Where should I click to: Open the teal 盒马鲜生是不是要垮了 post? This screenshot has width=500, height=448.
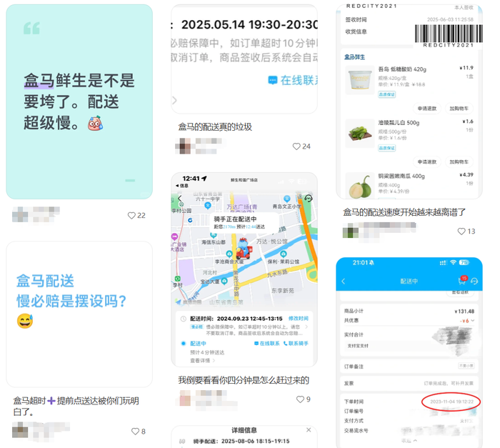79,101
